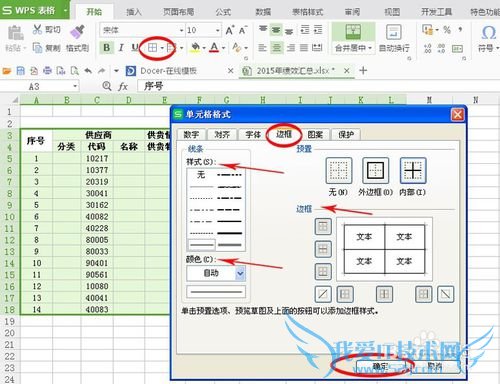Select column header M
The image size is (500, 384).
coord(429,100)
